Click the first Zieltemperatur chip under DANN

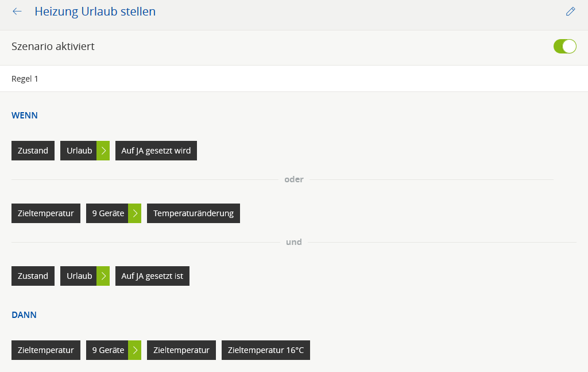point(46,350)
